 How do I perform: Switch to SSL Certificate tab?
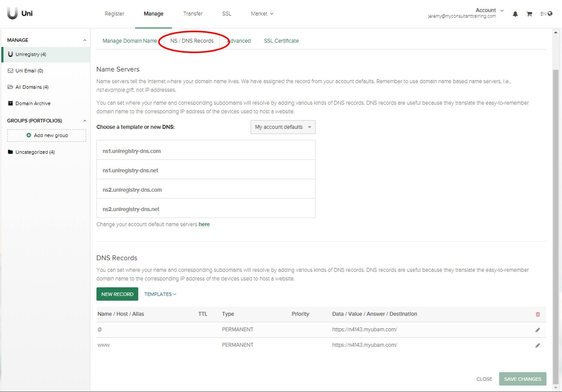(x=281, y=41)
